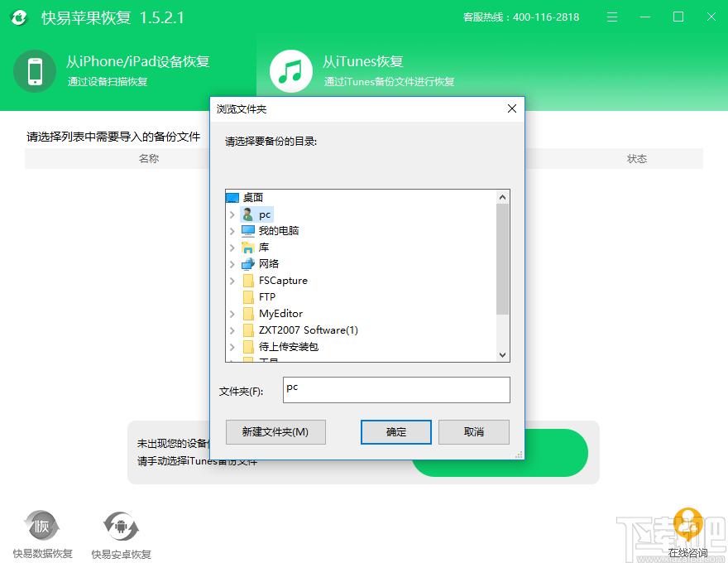This screenshot has width=728, height=563.
Task: Open 快易安卓恢复 Android icon
Action: click(x=121, y=527)
